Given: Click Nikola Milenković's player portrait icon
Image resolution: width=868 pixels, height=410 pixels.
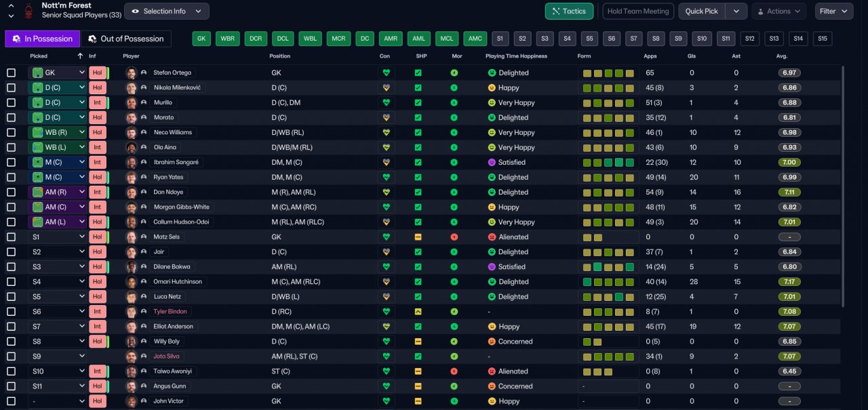Looking at the screenshot, I should click(x=132, y=87).
